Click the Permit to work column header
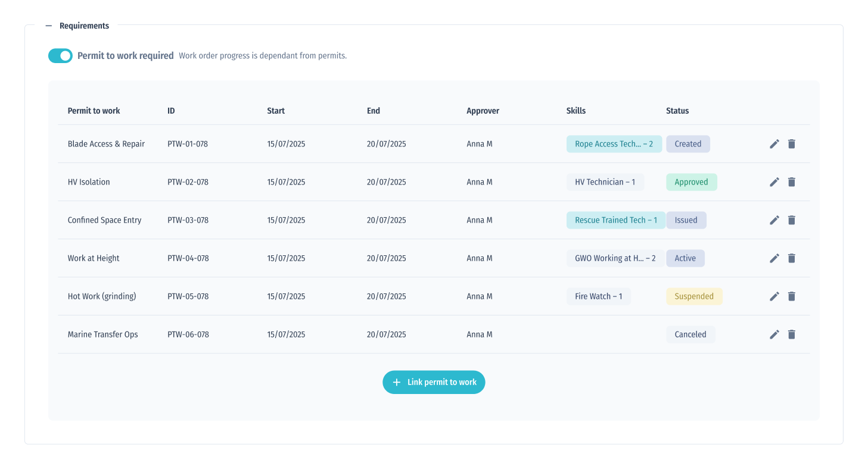The height and width of the screenshot is (469, 868). (94, 111)
